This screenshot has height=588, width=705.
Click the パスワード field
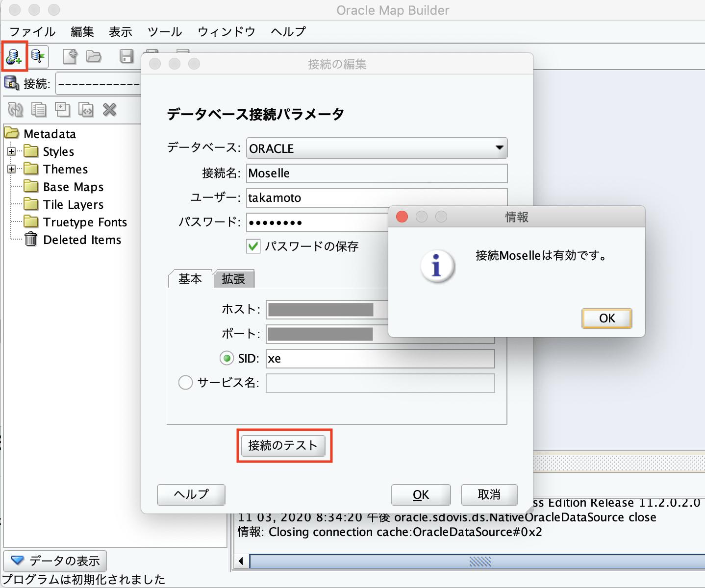tap(317, 222)
